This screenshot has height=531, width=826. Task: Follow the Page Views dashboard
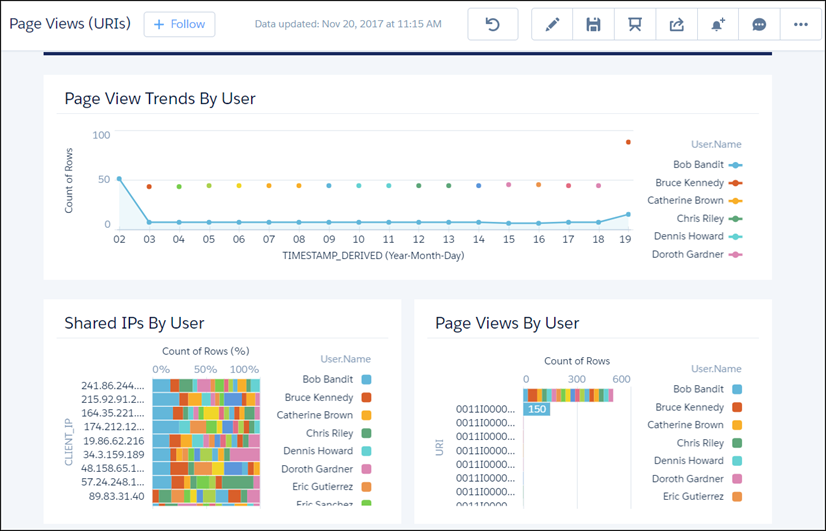(x=179, y=24)
